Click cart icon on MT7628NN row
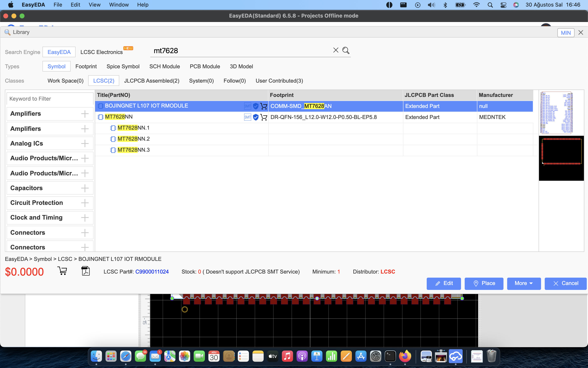The height and width of the screenshot is (368, 588). pos(264,117)
